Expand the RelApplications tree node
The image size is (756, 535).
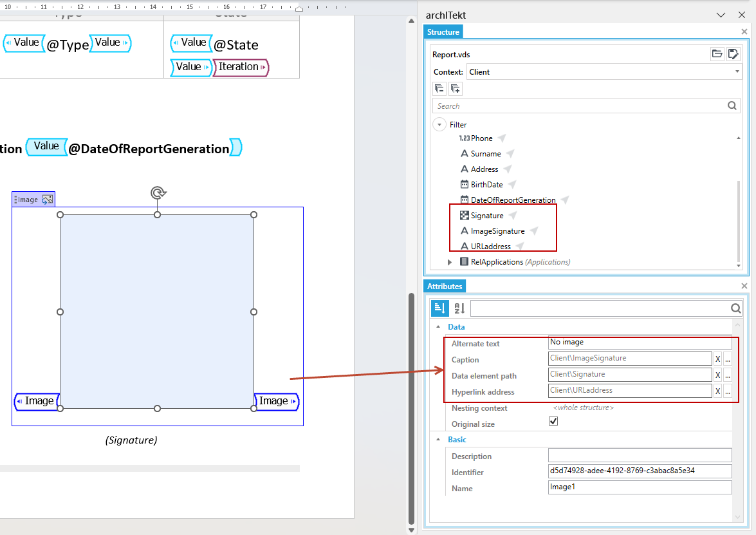pyautogui.click(x=450, y=262)
